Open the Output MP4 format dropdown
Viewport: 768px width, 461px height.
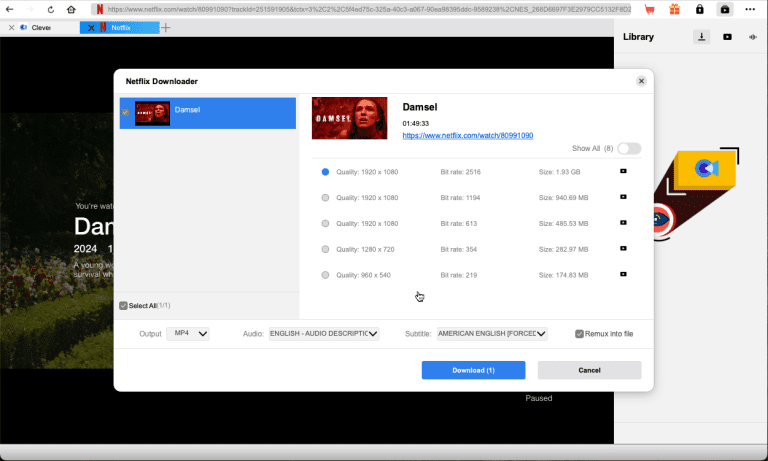[188, 334]
